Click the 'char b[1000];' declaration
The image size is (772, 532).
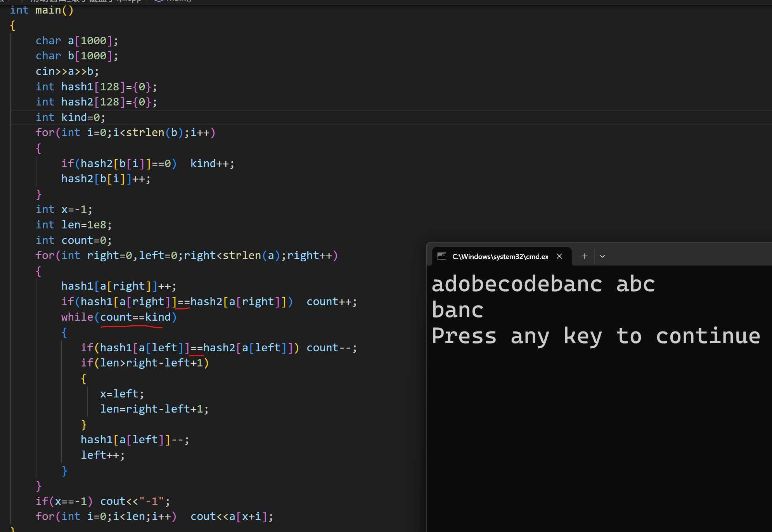tap(77, 56)
